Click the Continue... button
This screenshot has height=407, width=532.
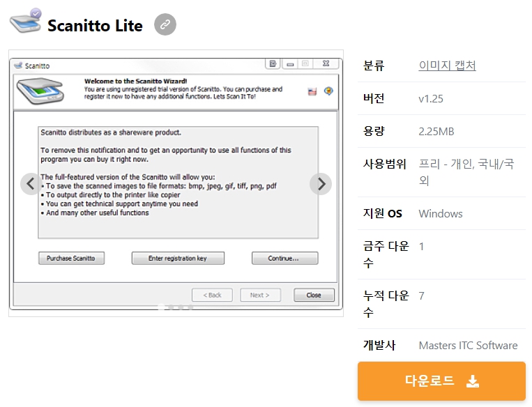284,258
